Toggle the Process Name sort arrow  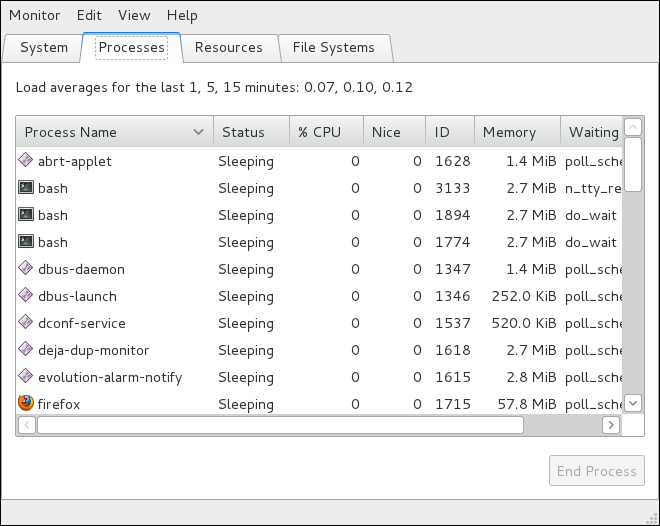pos(198,132)
